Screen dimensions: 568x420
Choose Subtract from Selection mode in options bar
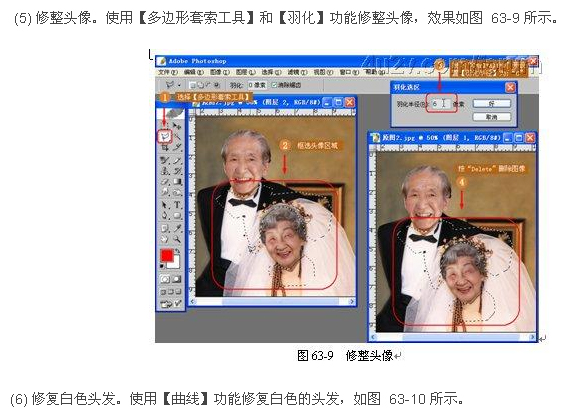point(208,85)
